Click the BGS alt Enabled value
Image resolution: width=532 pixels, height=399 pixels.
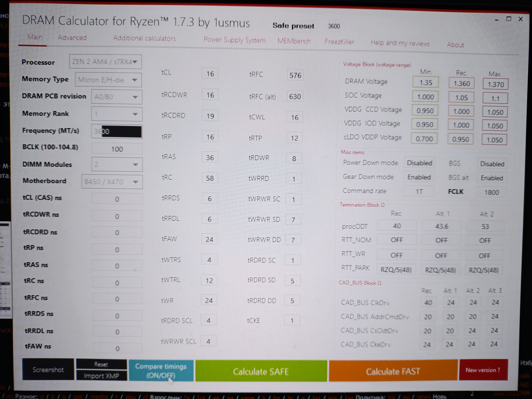tap(492, 178)
